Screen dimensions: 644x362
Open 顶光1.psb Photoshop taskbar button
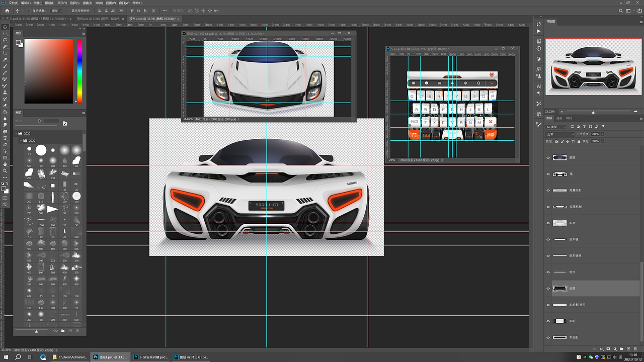[x=110, y=357]
